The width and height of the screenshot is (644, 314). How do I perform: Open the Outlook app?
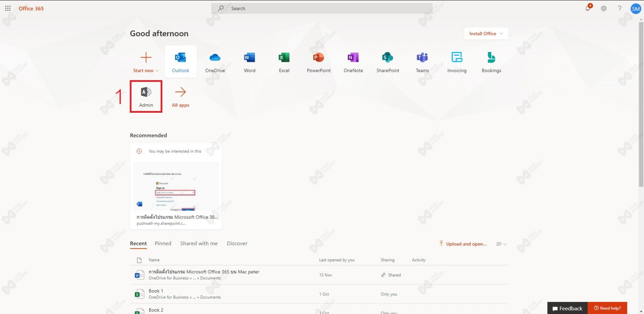coord(180,62)
